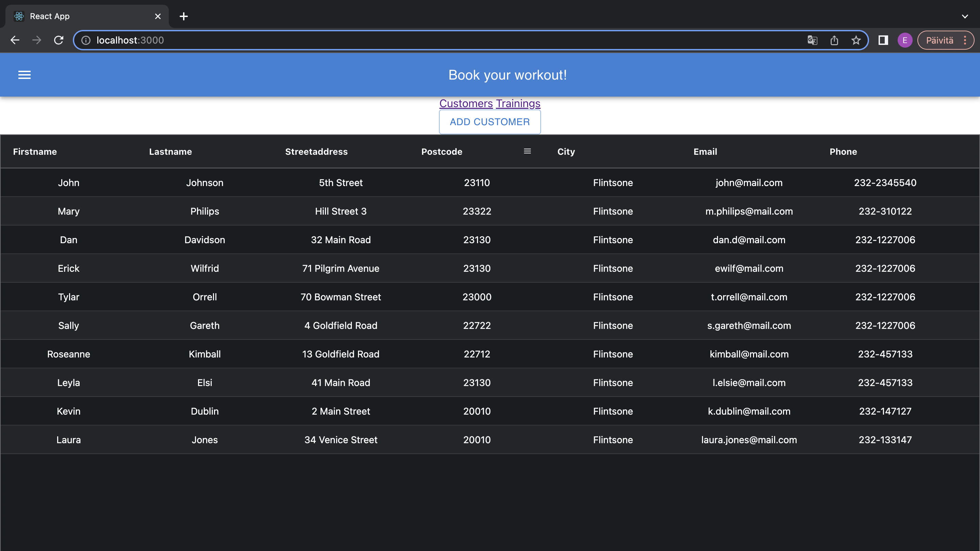View site information icon

[86, 40]
